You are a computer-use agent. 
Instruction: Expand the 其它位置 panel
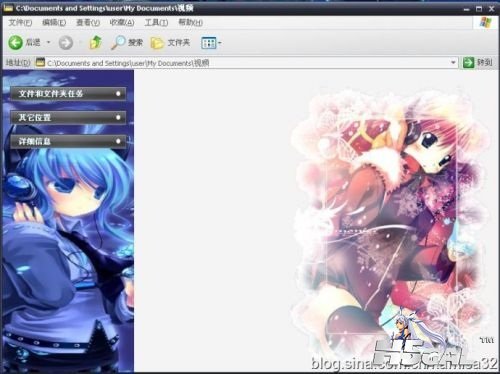(68, 117)
